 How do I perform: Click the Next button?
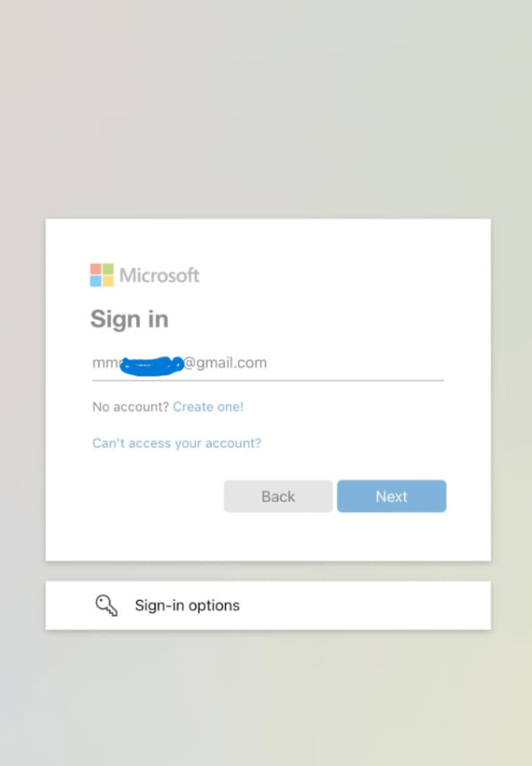point(391,496)
